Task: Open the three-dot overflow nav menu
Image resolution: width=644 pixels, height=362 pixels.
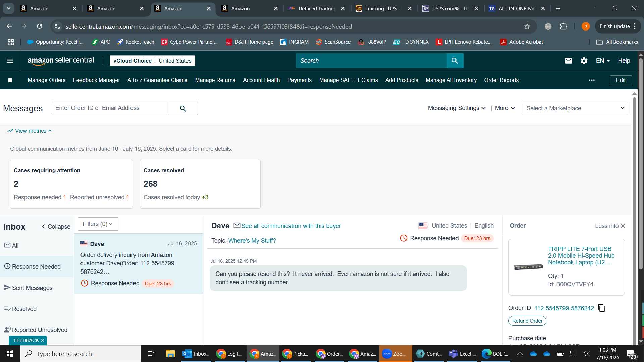Action: click(592, 80)
